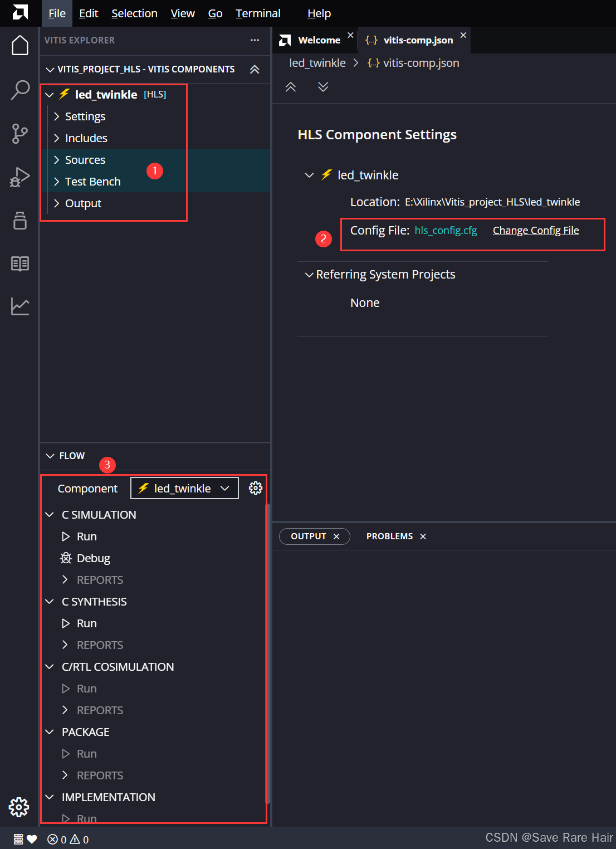
Task: Switch to the OUTPUT panel tab
Action: [309, 536]
